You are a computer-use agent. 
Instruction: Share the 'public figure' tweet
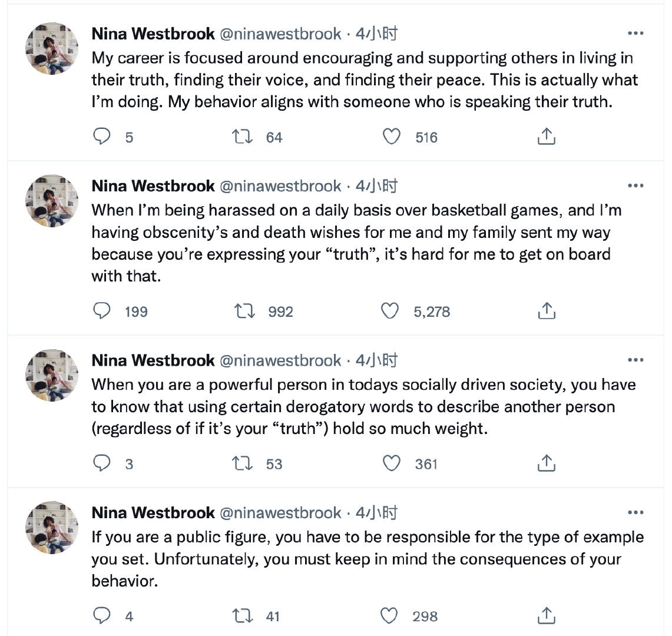[x=547, y=616]
